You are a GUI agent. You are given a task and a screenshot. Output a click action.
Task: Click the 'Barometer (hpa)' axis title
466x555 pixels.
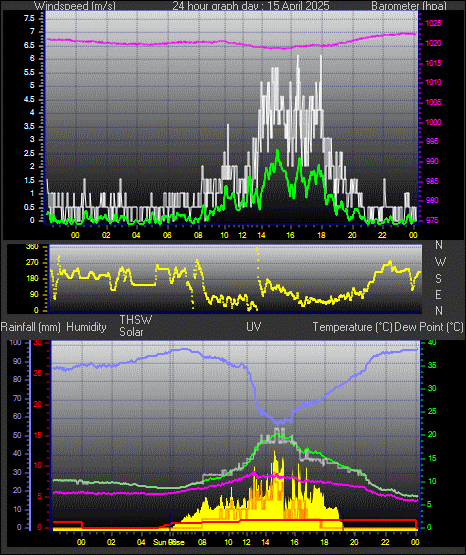click(x=409, y=5)
